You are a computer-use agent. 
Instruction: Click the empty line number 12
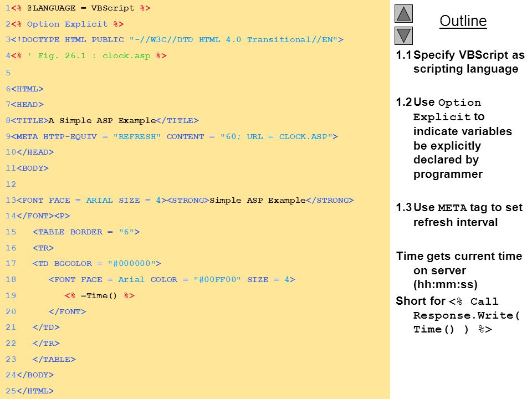[11, 184]
